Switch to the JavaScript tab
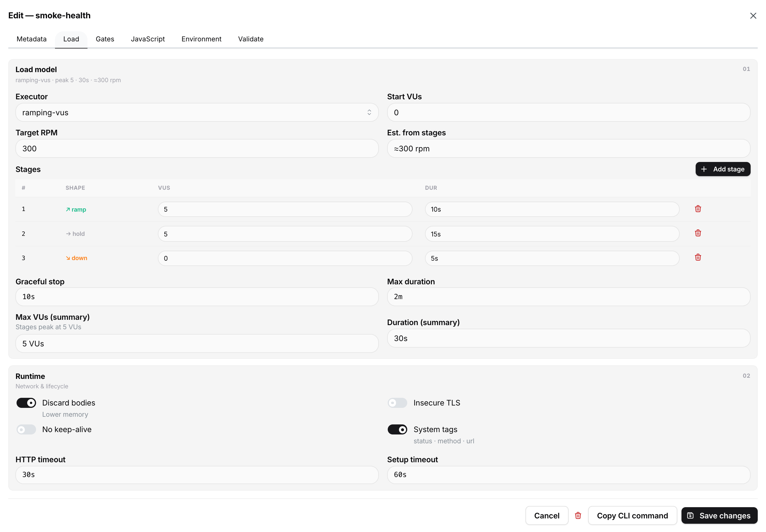Screen dimensions: 766x532 (148, 39)
